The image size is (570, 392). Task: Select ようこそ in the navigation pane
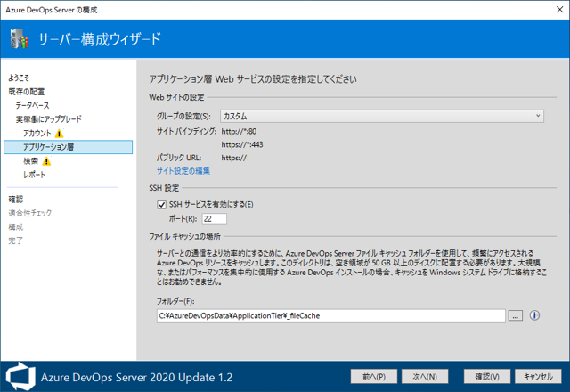point(19,78)
